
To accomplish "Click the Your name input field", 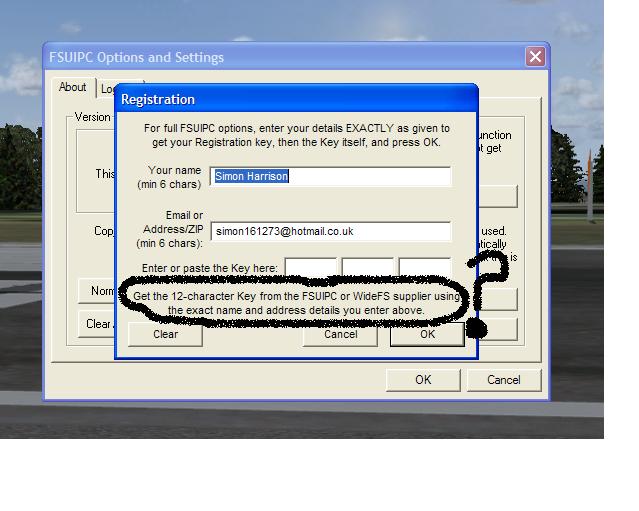I will [x=331, y=176].
